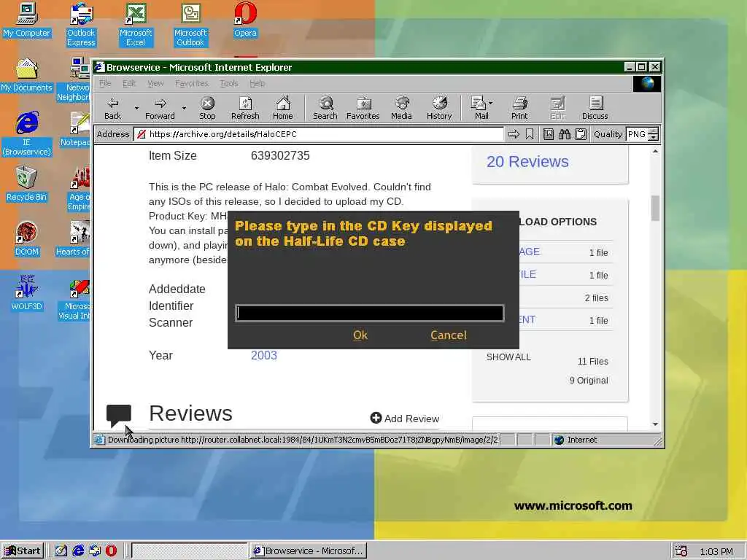Open the My Documents desktop icon
This screenshot has height=560, width=747.
(27, 75)
